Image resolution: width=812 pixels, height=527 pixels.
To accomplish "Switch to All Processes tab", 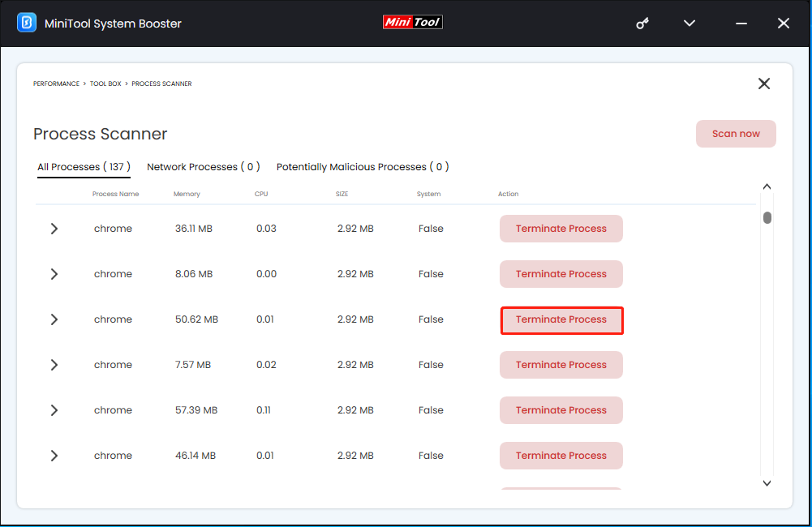I will [84, 167].
